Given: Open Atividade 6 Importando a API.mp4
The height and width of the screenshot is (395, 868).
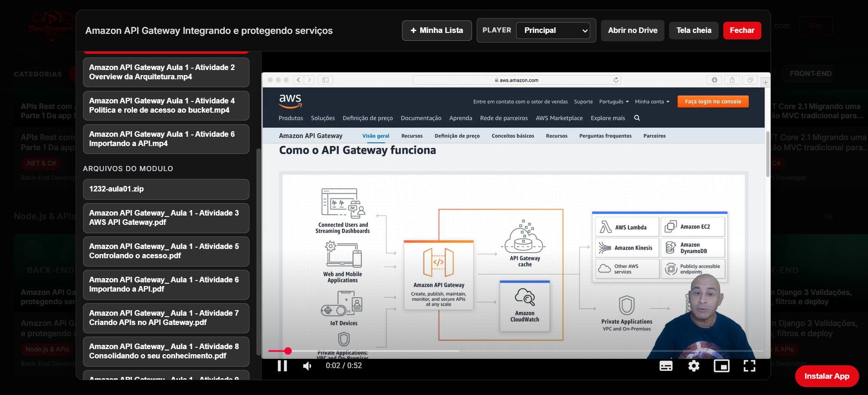Looking at the screenshot, I should pos(166,139).
